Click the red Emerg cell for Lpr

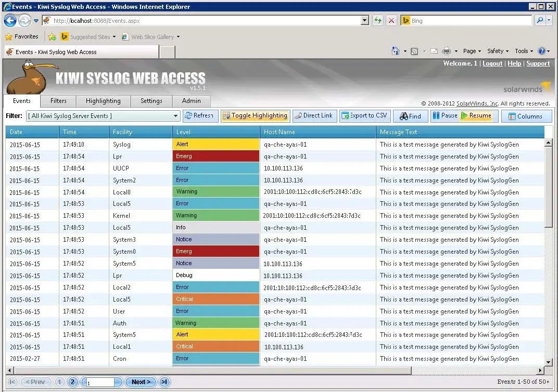216,156
